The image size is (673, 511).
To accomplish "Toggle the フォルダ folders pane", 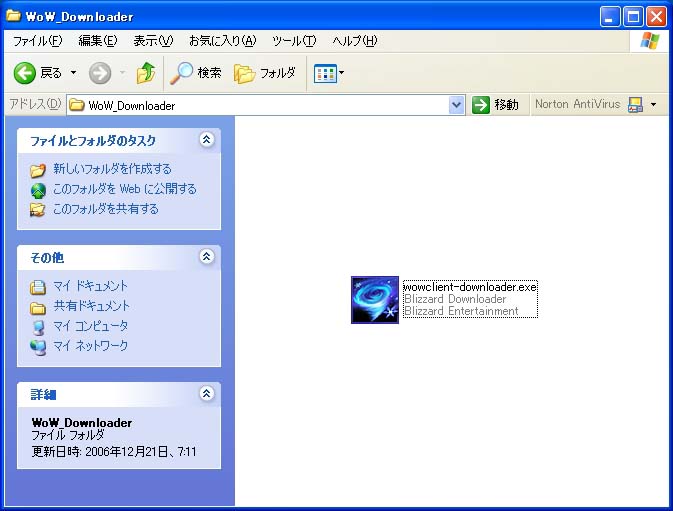I will (x=265, y=73).
